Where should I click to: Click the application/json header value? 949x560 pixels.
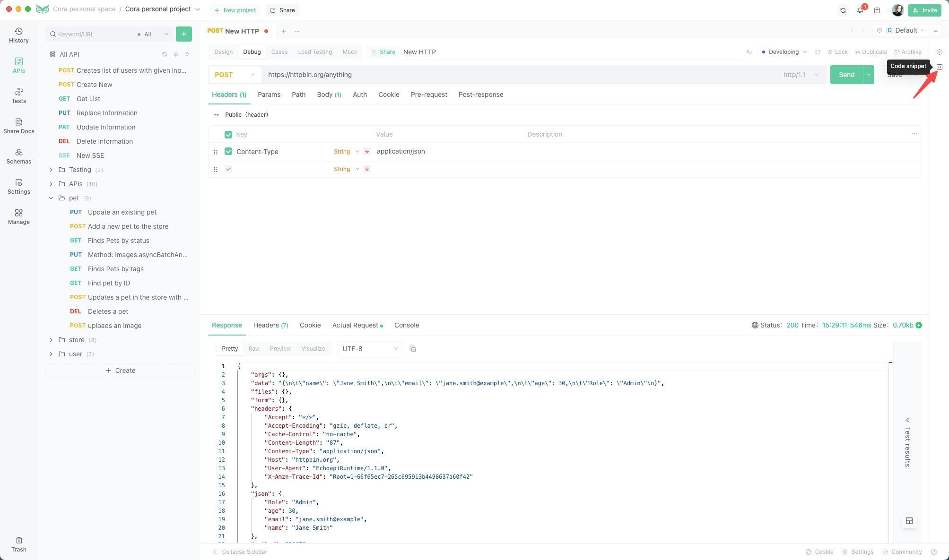[x=401, y=151]
